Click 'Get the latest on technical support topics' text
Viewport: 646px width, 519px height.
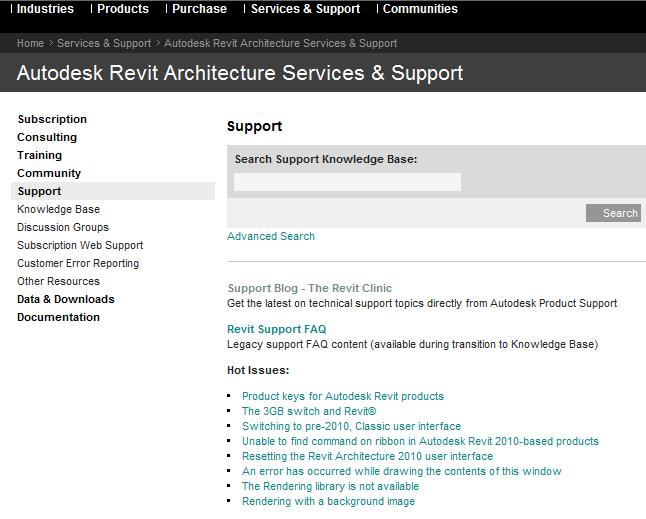tap(422, 304)
